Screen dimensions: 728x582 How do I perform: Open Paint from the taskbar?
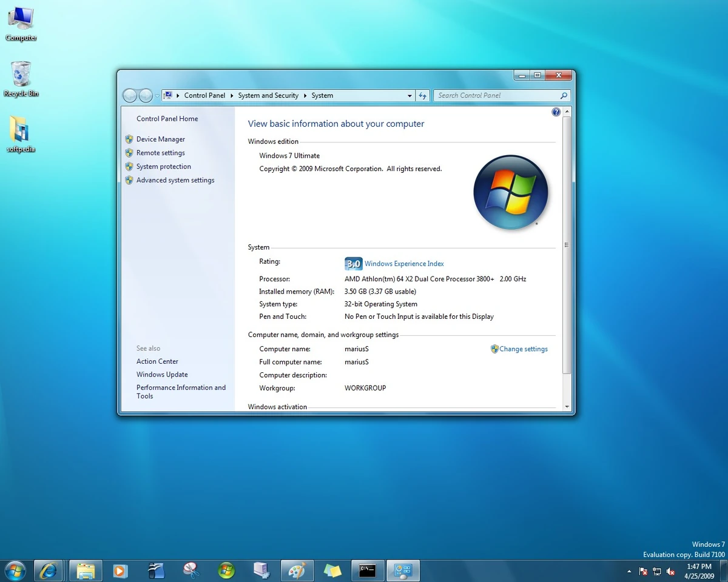click(297, 570)
